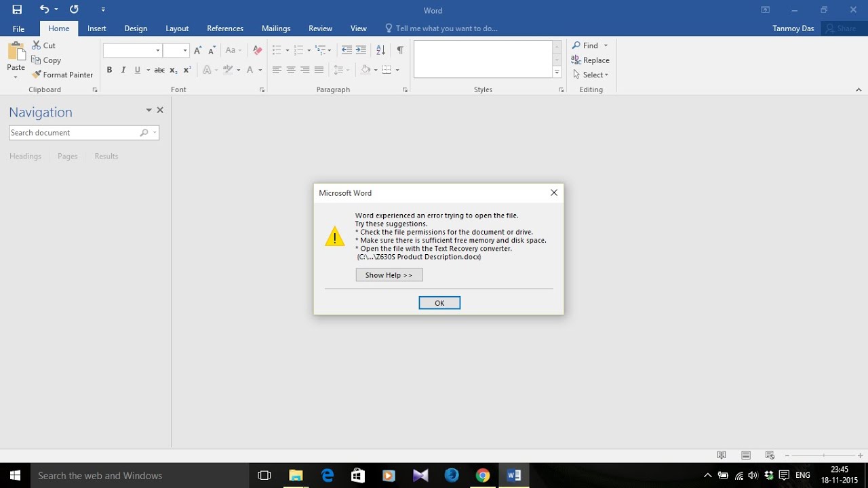Open the Customize Quick Access Toolbar dropdown
Viewport: 868px width, 488px height.
tap(103, 9)
